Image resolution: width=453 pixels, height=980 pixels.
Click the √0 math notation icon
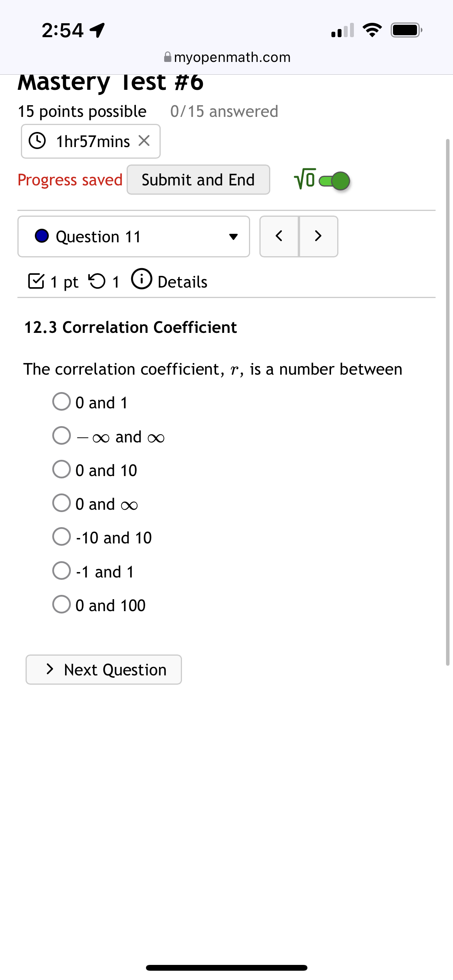(304, 180)
